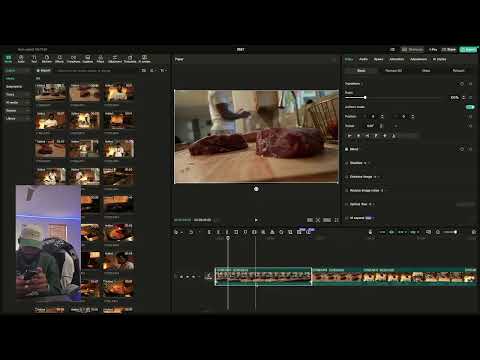Hide the main video track
The width and height of the screenshot is (480, 360).
(188, 276)
